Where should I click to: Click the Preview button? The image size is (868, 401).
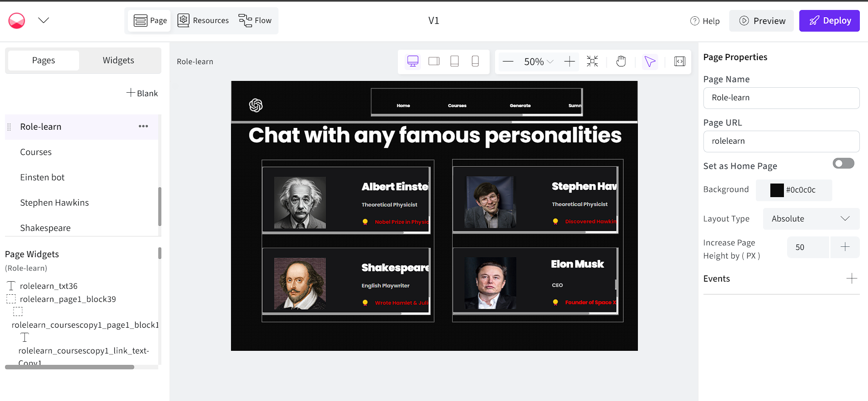[762, 21]
